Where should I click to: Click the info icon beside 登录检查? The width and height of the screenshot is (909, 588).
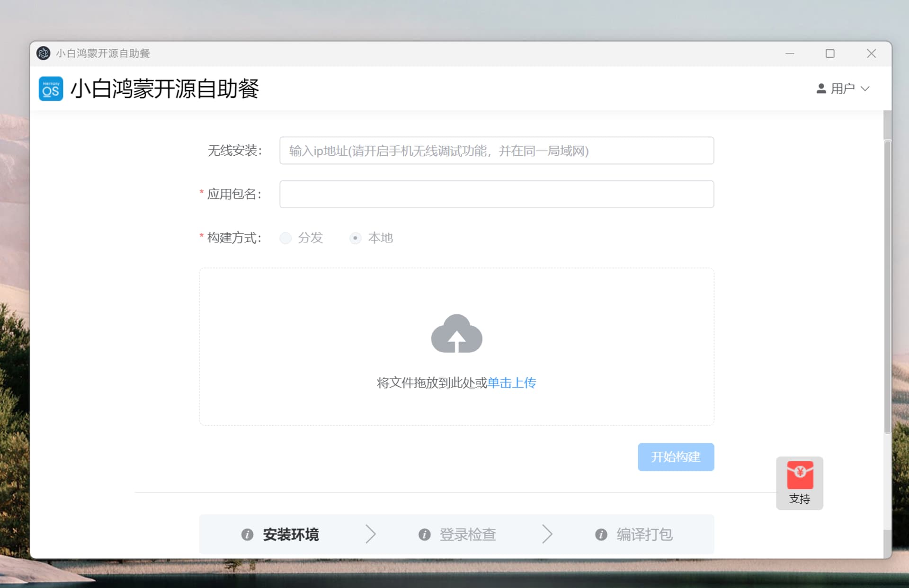tap(424, 535)
